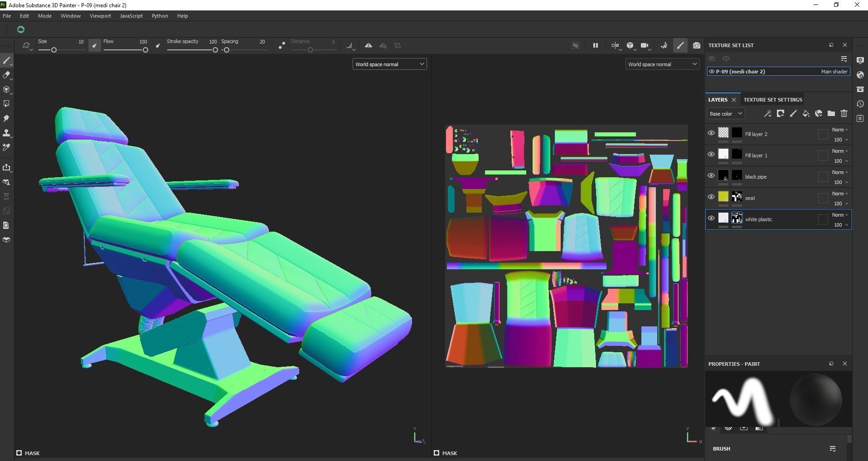Toggle the painting mode brush button
Viewport: 868px width, 461px height.
pyautogui.click(x=680, y=45)
